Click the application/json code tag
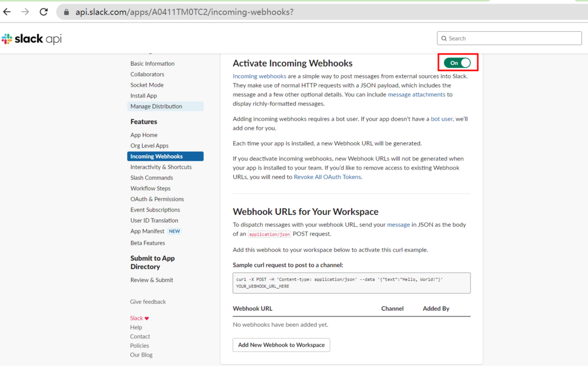Viewport: 588px width, 366px height. [269, 234]
